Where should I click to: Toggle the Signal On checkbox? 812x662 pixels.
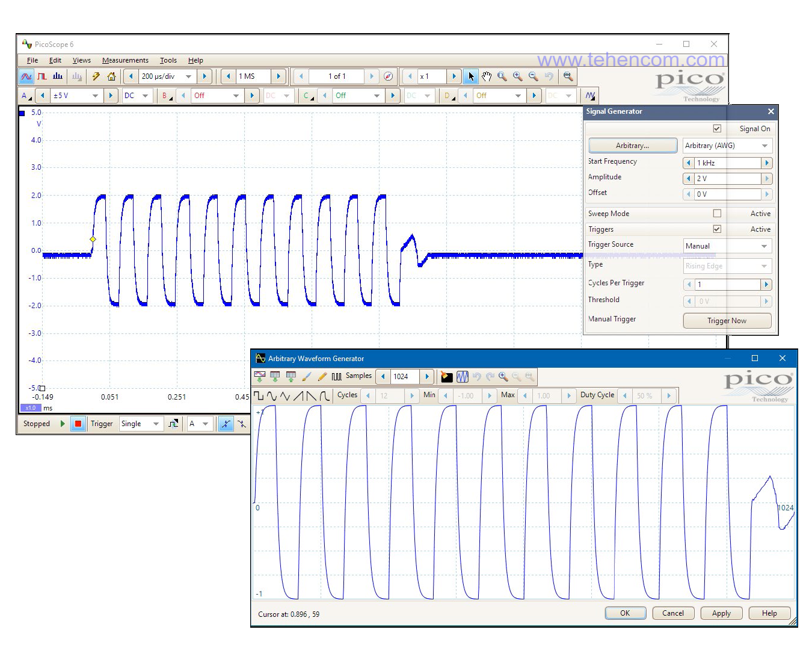717,129
